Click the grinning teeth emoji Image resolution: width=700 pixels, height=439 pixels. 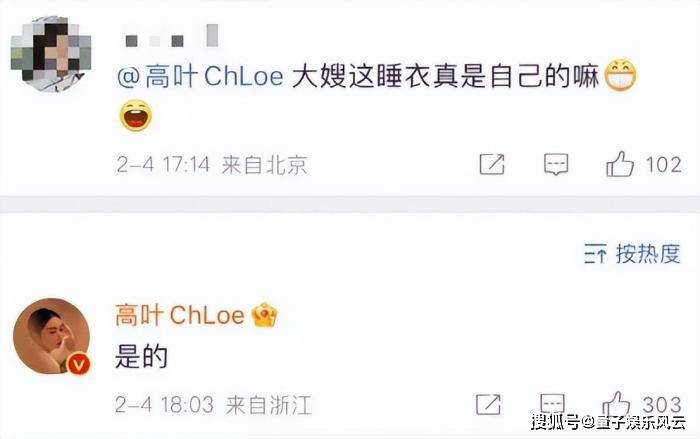(x=621, y=75)
